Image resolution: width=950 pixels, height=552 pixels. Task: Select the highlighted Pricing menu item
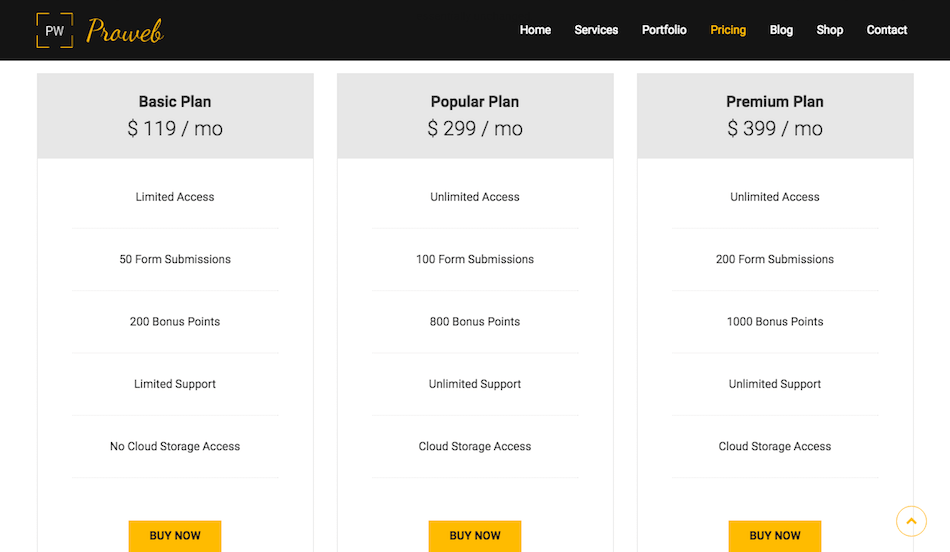pos(728,30)
